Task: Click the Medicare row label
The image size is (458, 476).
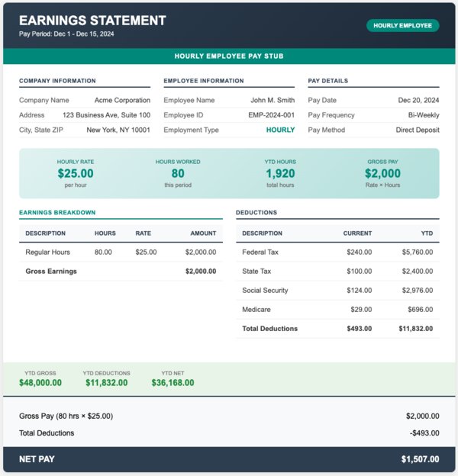Action: click(256, 310)
